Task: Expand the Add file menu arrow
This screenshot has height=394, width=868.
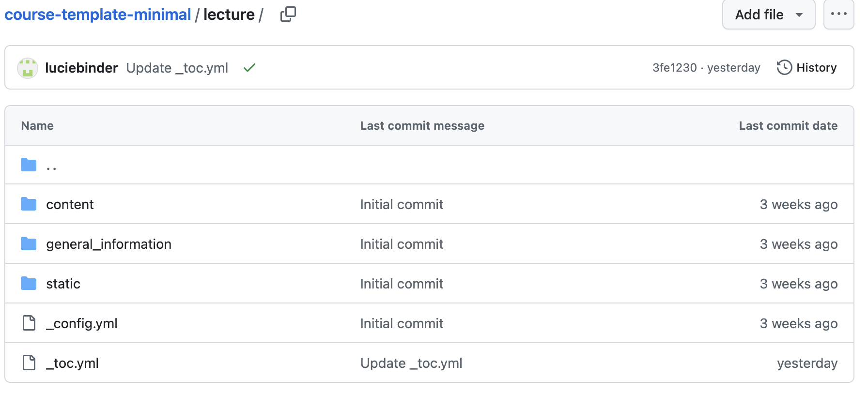Action: pos(800,15)
